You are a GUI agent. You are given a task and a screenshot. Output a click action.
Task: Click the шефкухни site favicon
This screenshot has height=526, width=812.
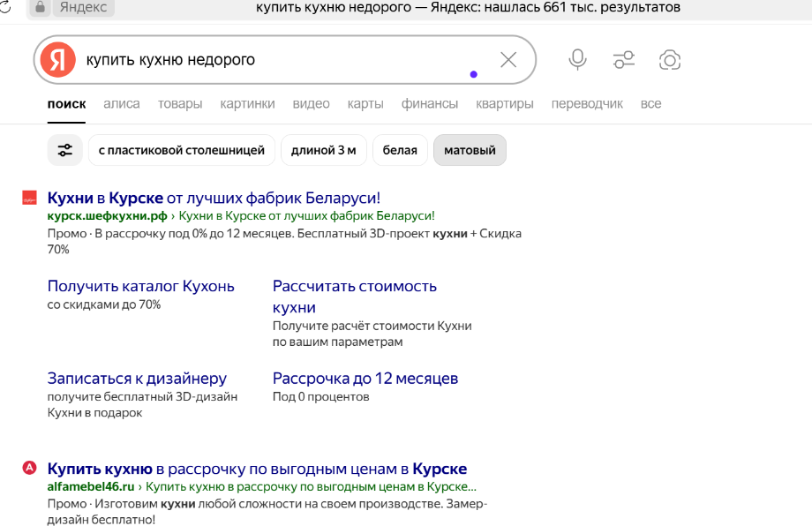click(x=29, y=198)
